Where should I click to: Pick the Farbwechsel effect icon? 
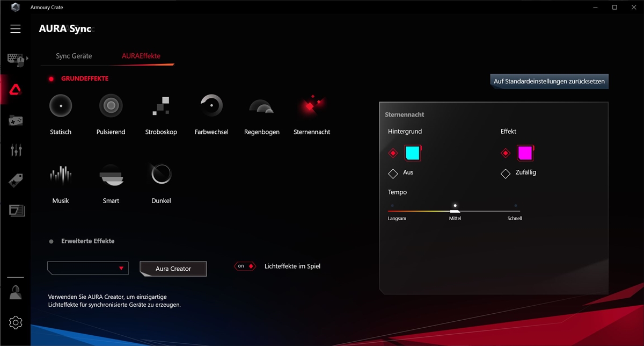211,106
